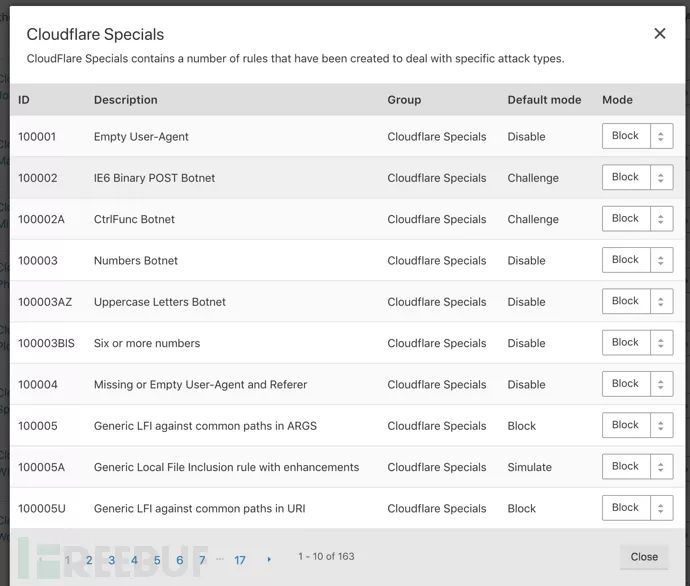Click the Default mode column header

click(x=544, y=100)
